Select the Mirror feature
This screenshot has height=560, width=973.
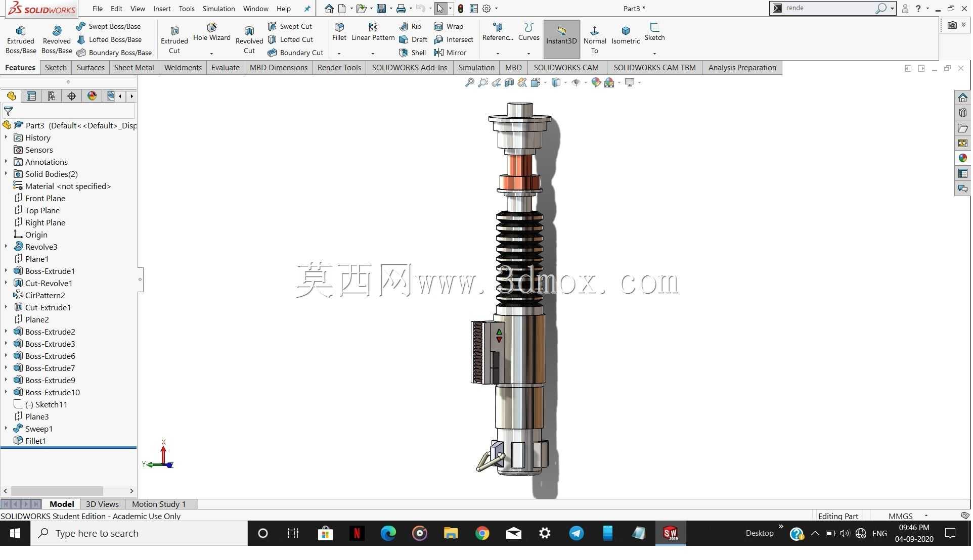tap(450, 53)
